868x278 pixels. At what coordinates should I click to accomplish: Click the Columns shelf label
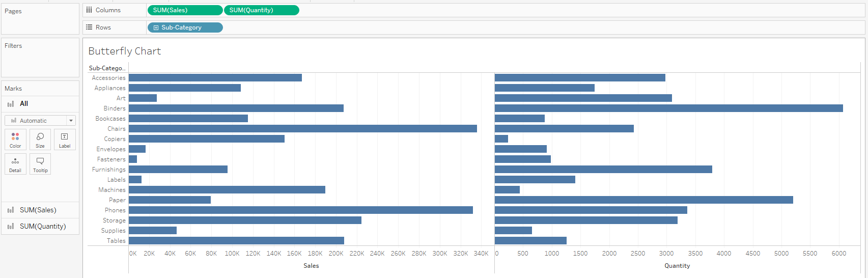[108, 10]
